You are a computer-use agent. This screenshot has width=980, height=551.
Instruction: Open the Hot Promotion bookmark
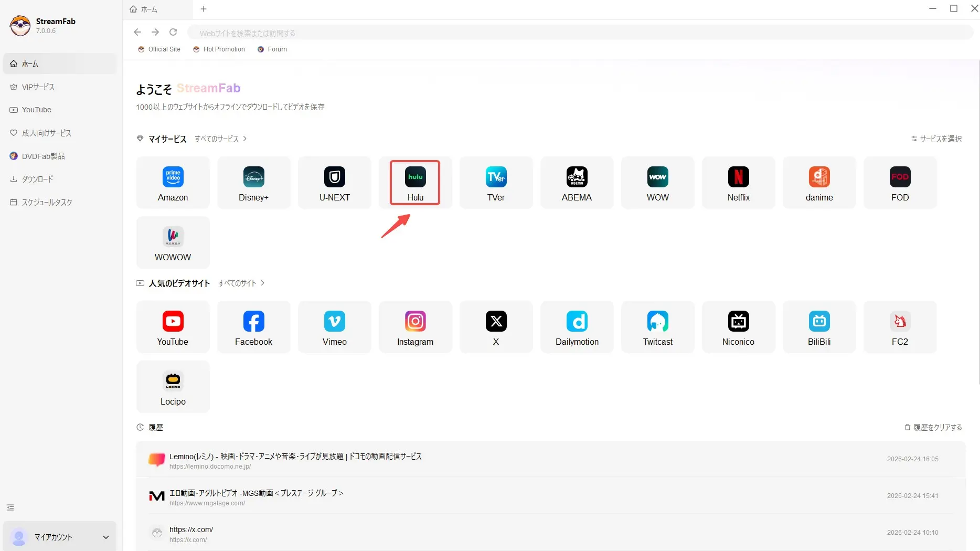click(x=219, y=49)
